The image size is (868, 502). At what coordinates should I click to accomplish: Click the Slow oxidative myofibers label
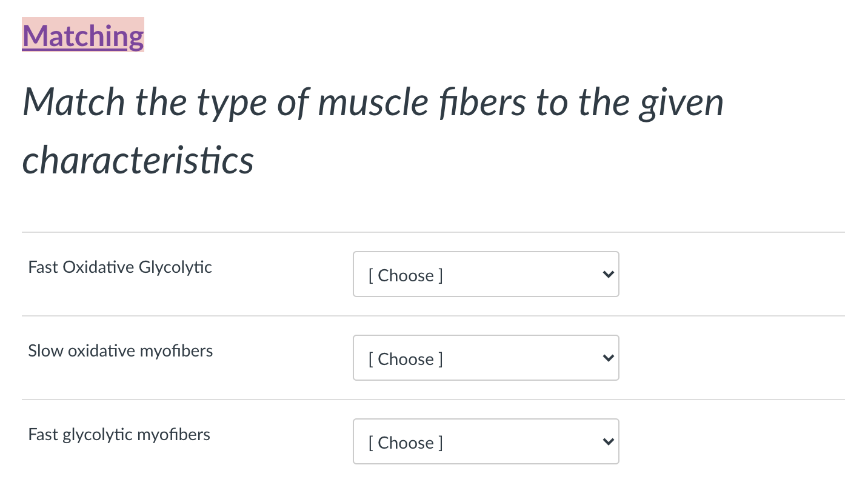120,351
